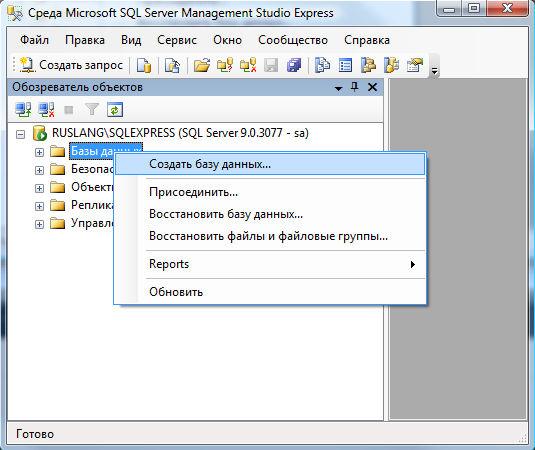This screenshot has width=535, height=450.
Task: Choose Обновить in context menu
Action: (270, 292)
